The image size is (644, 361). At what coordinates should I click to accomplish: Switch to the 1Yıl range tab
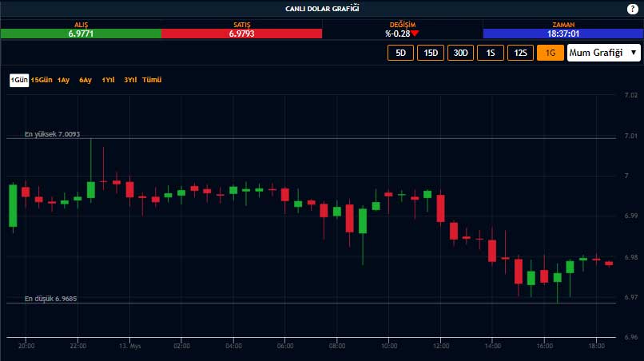108,80
